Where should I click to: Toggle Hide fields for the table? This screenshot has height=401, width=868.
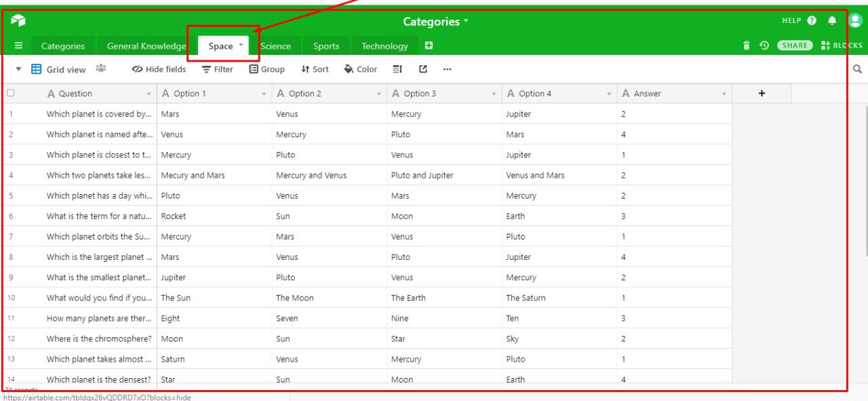point(159,69)
